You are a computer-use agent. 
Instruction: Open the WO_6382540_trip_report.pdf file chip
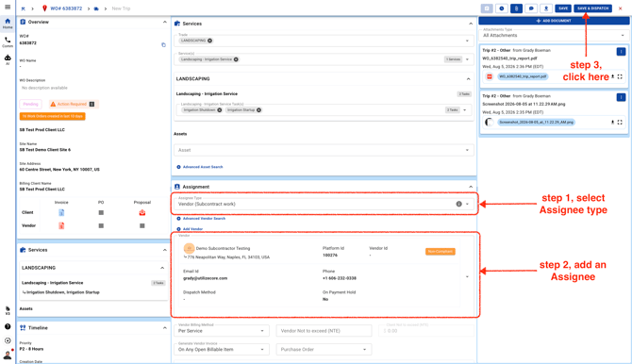tap(523, 76)
